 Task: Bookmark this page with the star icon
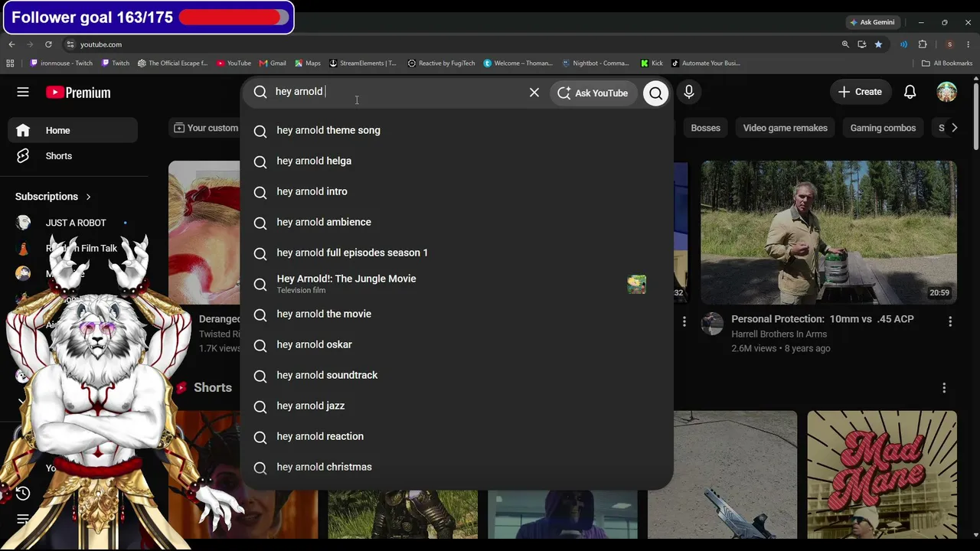click(x=878, y=44)
